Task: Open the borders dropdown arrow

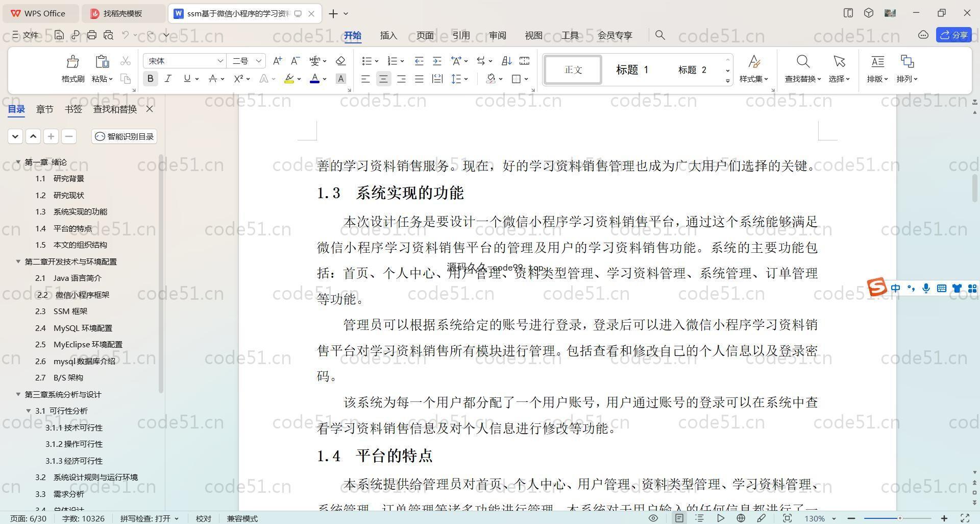Action: click(526, 79)
